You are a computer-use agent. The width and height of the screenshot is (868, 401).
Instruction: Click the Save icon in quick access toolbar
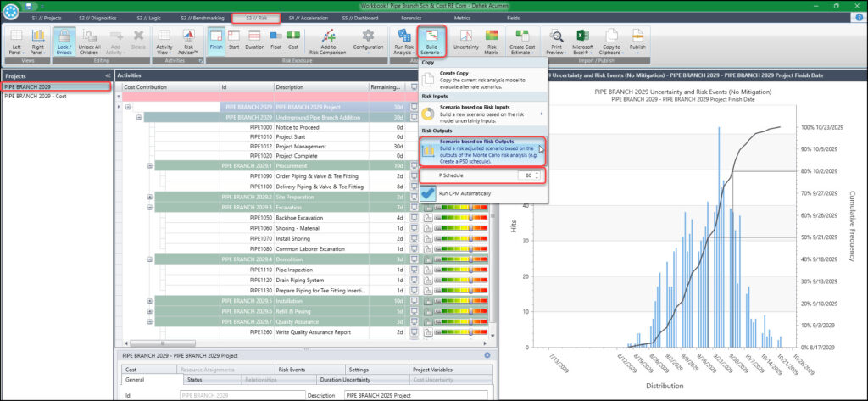point(27,6)
